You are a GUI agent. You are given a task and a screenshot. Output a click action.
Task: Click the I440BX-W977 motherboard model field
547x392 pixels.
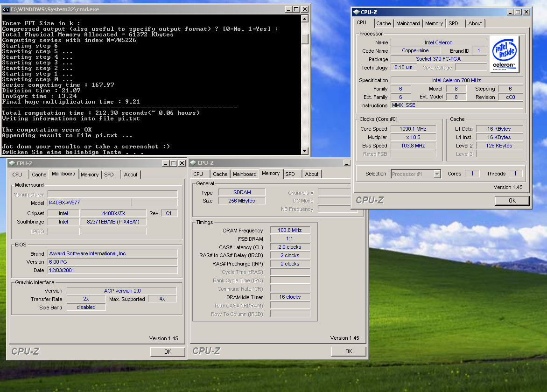tap(89, 203)
